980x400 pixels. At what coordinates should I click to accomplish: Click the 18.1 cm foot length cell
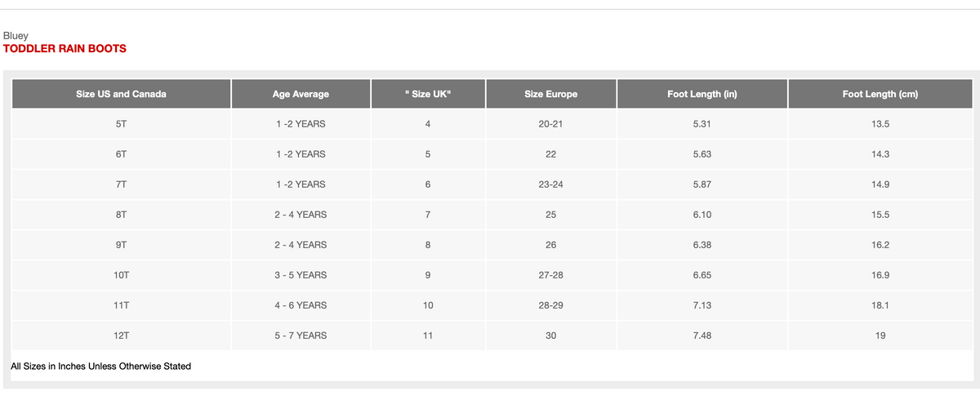tap(880, 305)
